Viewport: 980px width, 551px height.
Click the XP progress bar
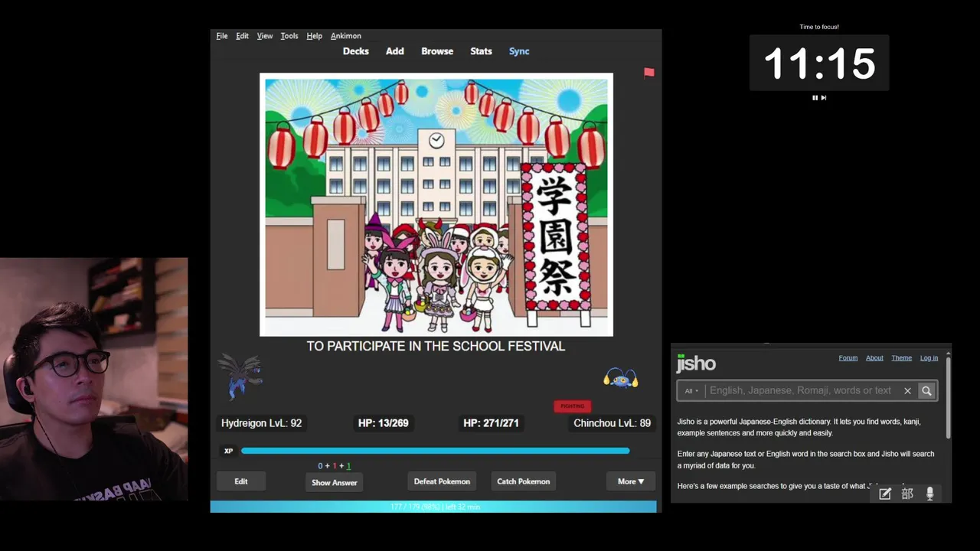click(435, 451)
